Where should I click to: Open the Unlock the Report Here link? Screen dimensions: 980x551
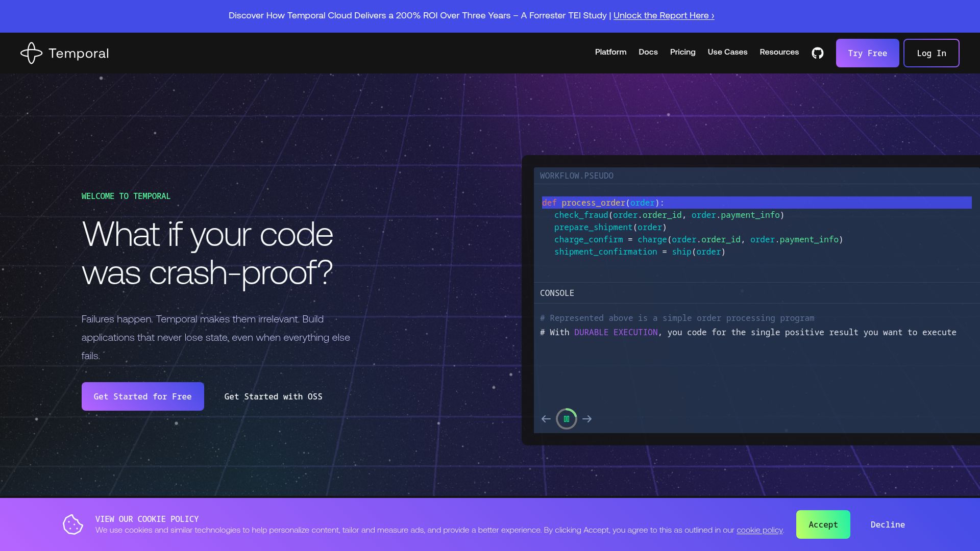point(664,15)
